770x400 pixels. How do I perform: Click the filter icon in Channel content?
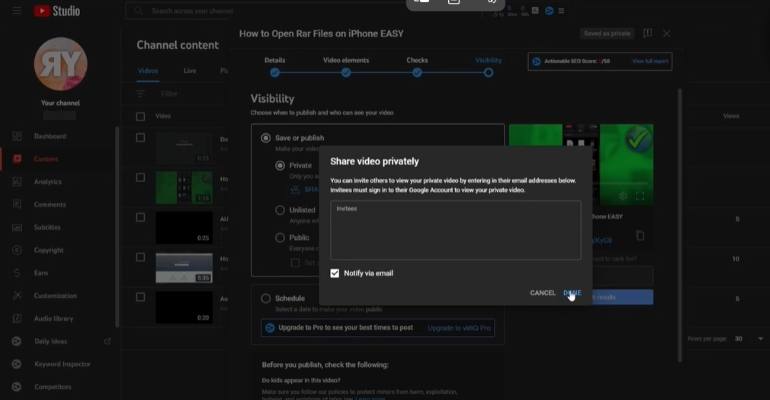point(140,94)
